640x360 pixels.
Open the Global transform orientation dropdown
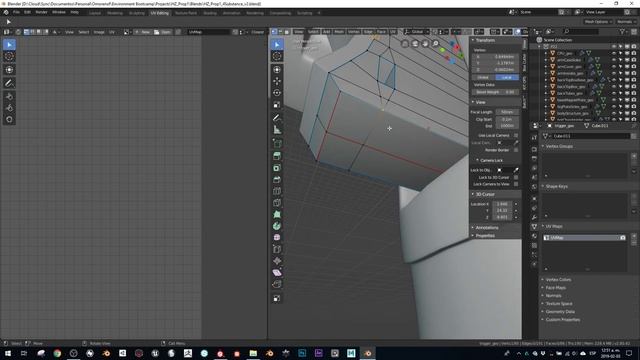416,32
